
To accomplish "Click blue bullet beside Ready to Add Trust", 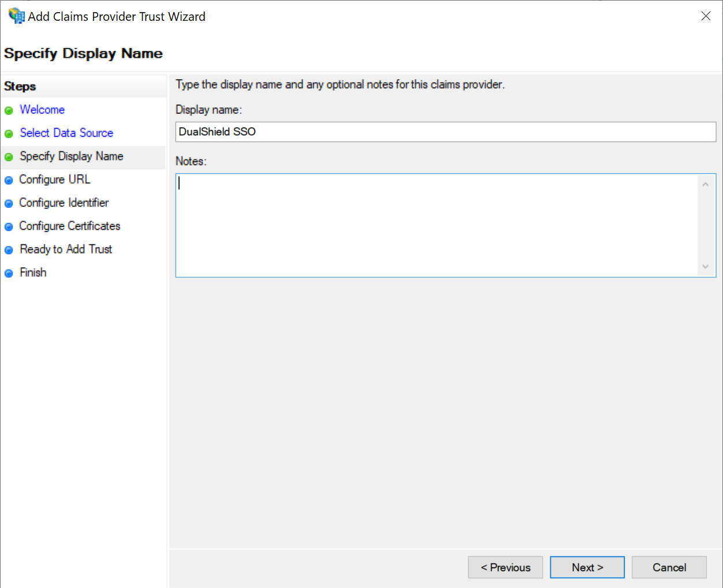I will pyautogui.click(x=9, y=250).
